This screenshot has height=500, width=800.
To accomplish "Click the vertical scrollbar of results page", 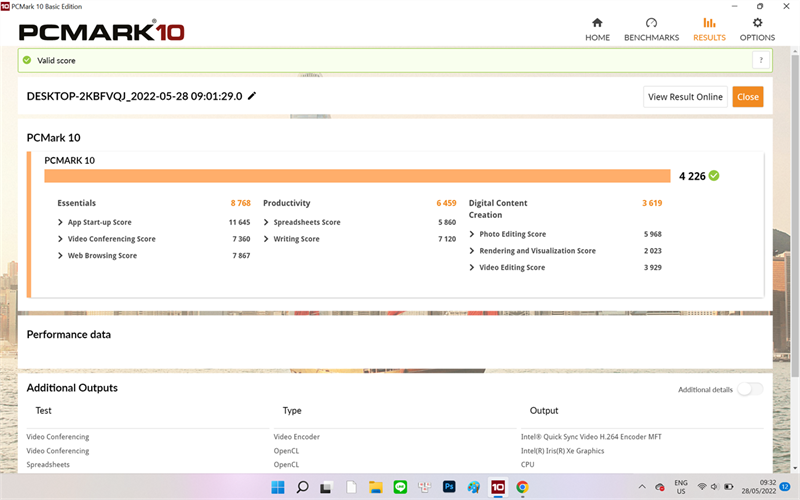I will [x=794, y=214].
